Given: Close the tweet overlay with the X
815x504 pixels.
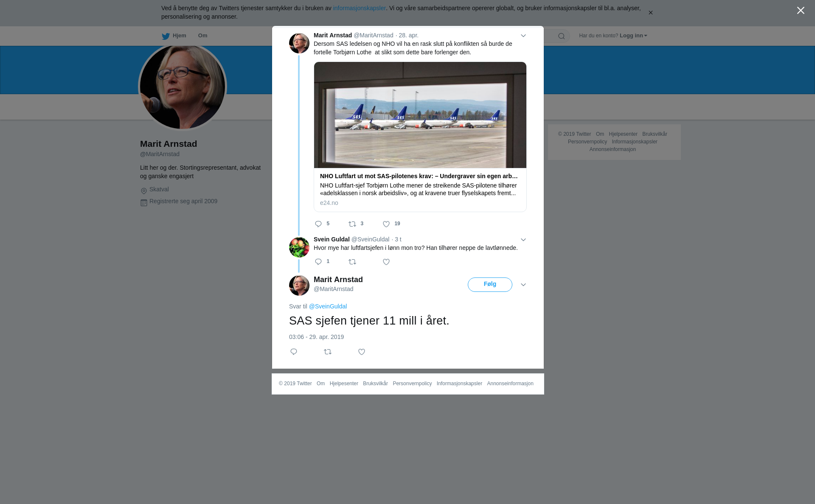Looking at the screenshot, I should (801, 11).
